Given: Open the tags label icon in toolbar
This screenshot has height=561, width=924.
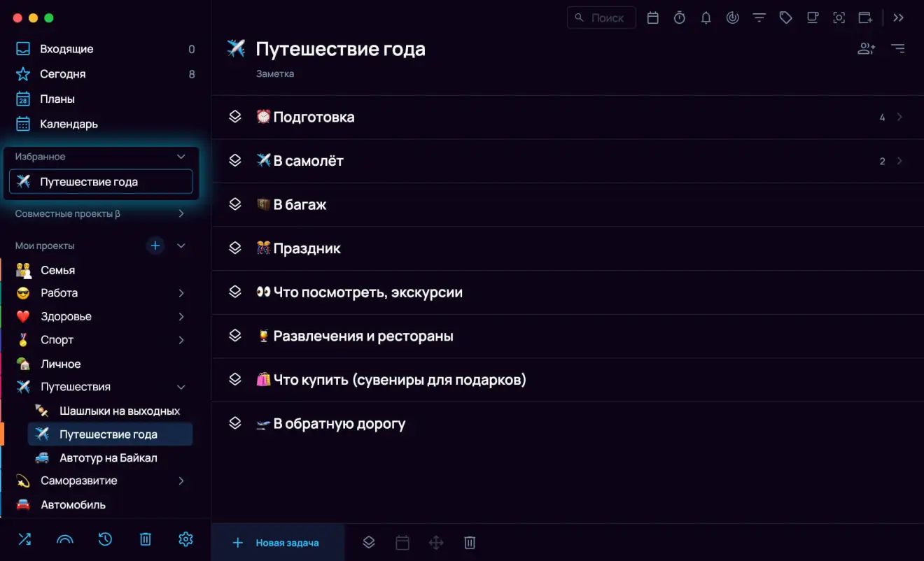Looking at the screenshot, I should (785, 18).
